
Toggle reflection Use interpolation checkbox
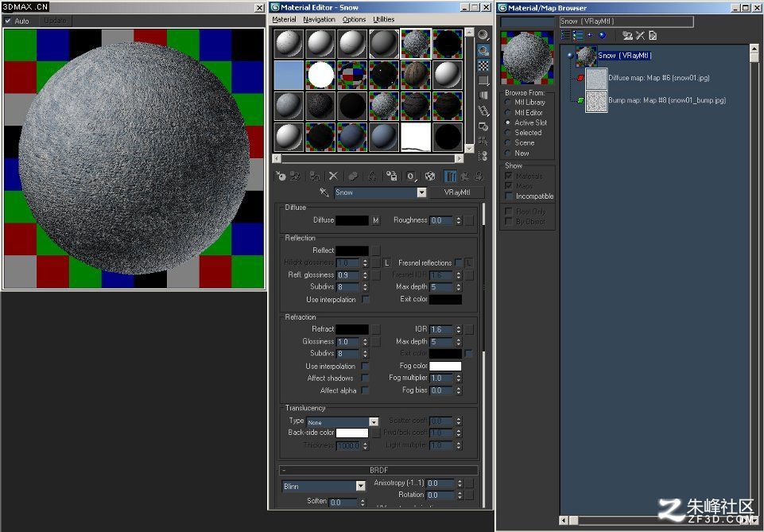point(366,299)
